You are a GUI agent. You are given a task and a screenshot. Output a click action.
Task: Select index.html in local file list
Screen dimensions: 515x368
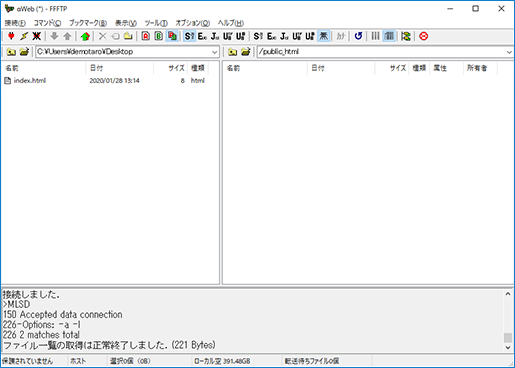tap(30, 80)
